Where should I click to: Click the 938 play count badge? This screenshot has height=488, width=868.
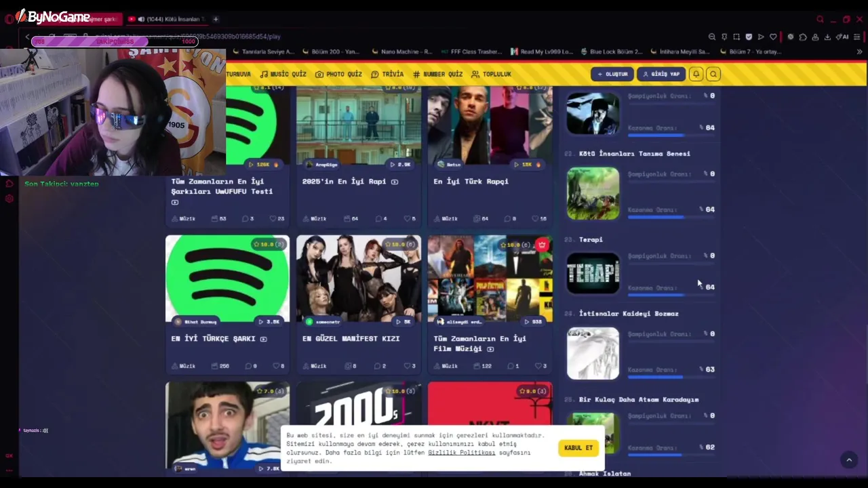pos(533,322)
